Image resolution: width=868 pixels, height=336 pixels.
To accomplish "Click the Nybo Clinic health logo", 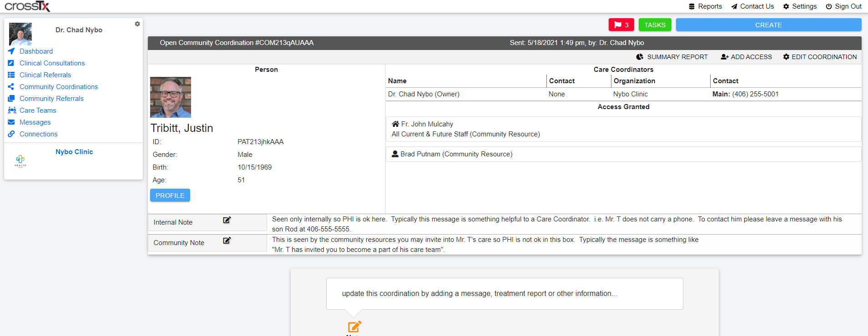I will pos(20,161).
